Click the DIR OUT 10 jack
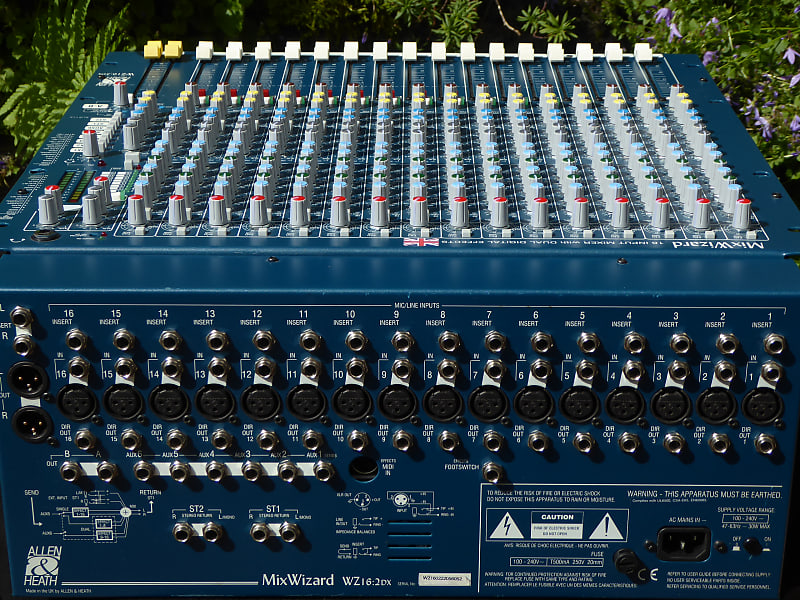This screenshot has height=600, width=800. click(357, 440)
